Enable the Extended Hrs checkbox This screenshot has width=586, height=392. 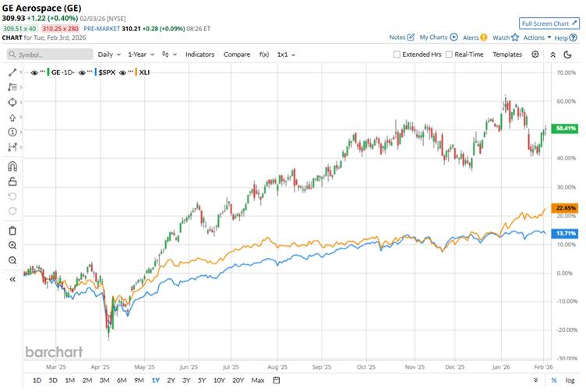397,55
